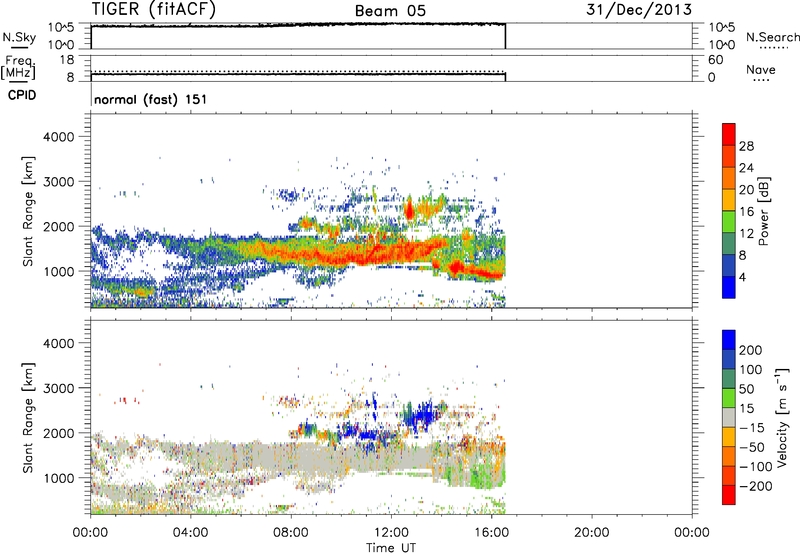Click the frequency axis value 18

coord(67,60)
